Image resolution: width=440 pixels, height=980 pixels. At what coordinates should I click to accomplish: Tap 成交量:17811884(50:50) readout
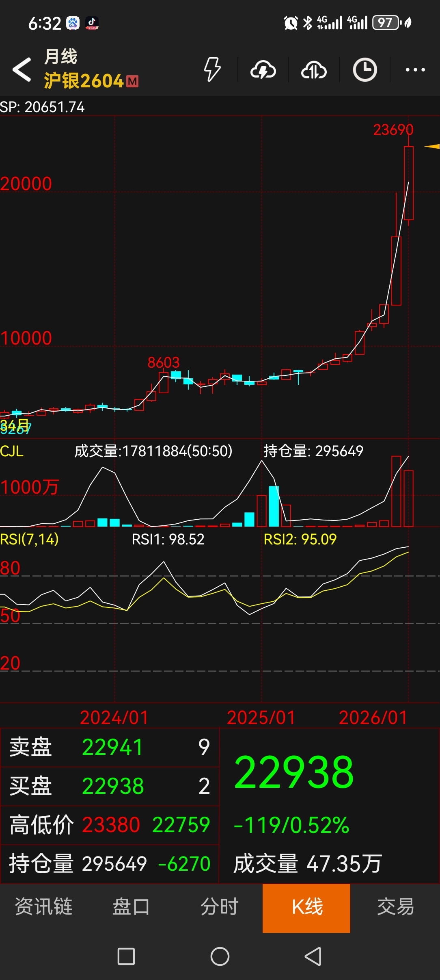(153, 451)
